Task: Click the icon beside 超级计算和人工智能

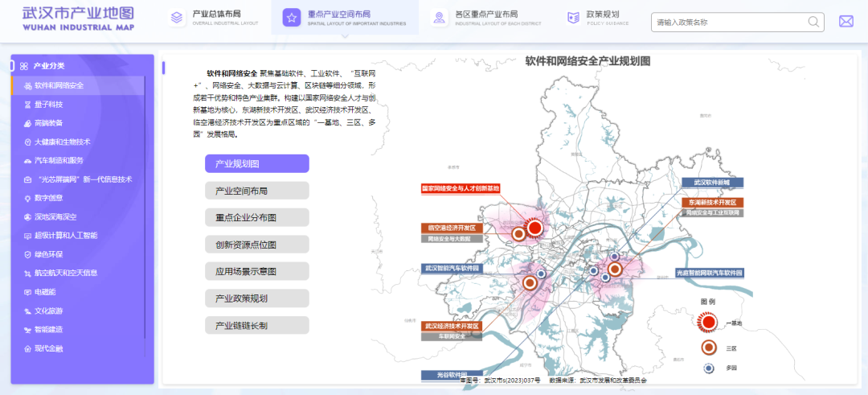Action: point(27,236)
